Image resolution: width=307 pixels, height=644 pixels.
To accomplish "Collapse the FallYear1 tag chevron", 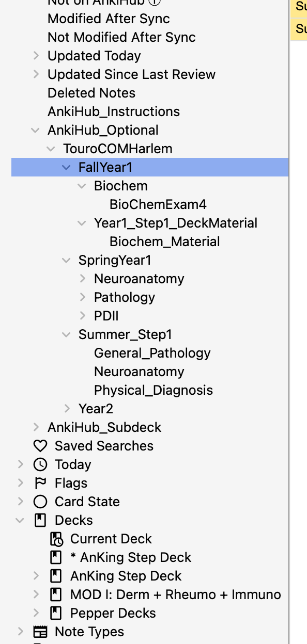I will tap(66, 167).
